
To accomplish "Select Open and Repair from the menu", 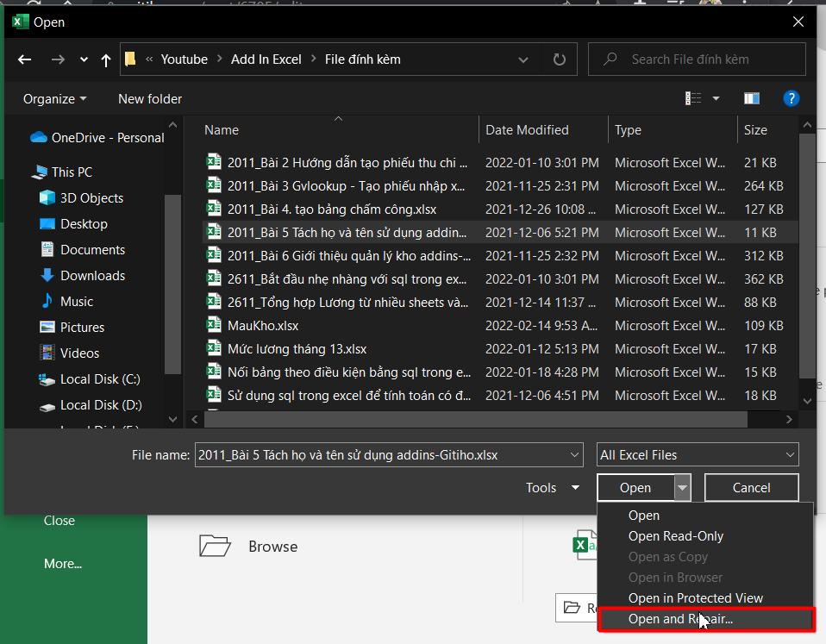I will pyautogui.click(x=680, y=619).
